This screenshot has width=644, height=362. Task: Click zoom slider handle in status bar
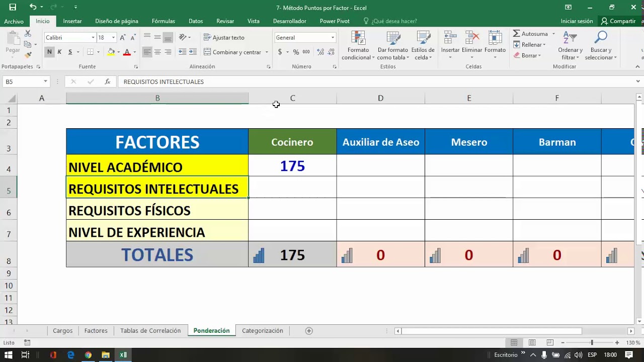(x=592, y=342)
